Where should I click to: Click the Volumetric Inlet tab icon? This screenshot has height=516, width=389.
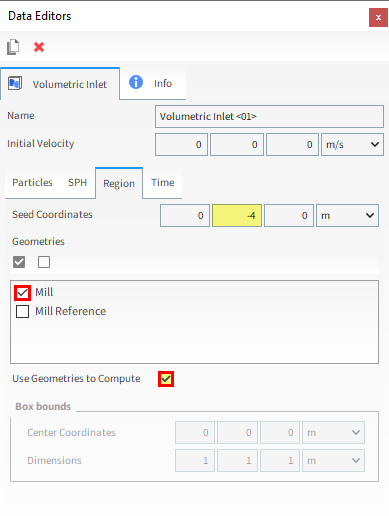coord(15,83)
